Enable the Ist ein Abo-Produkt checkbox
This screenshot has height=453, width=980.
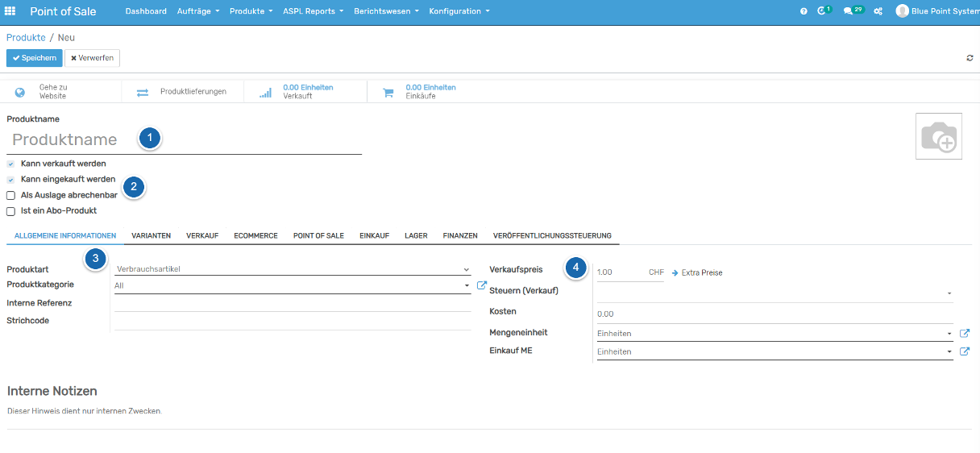10,211
